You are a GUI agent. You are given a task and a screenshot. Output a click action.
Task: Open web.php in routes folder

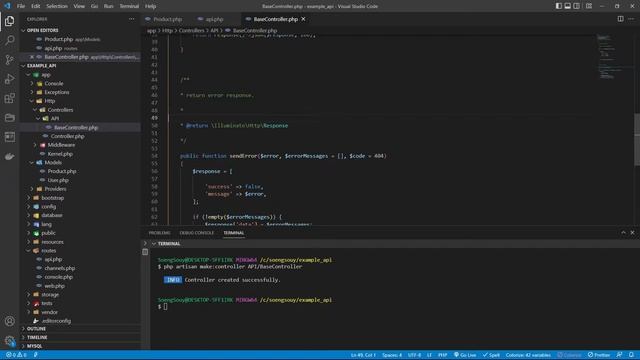pos(54,286)
